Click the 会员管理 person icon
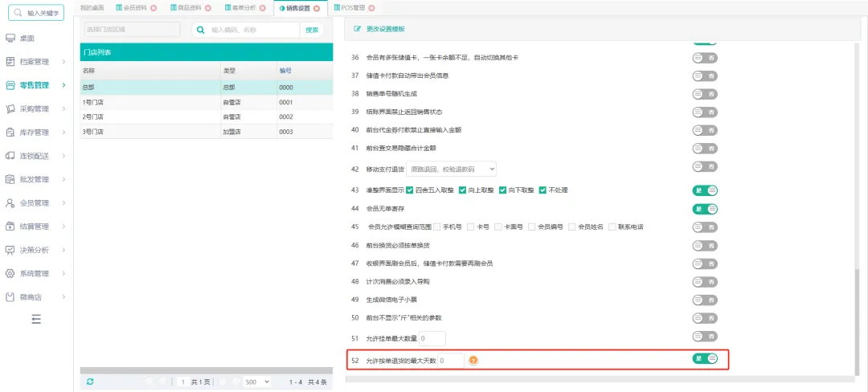This screenshot has height=392, width=868. [10, 203]
